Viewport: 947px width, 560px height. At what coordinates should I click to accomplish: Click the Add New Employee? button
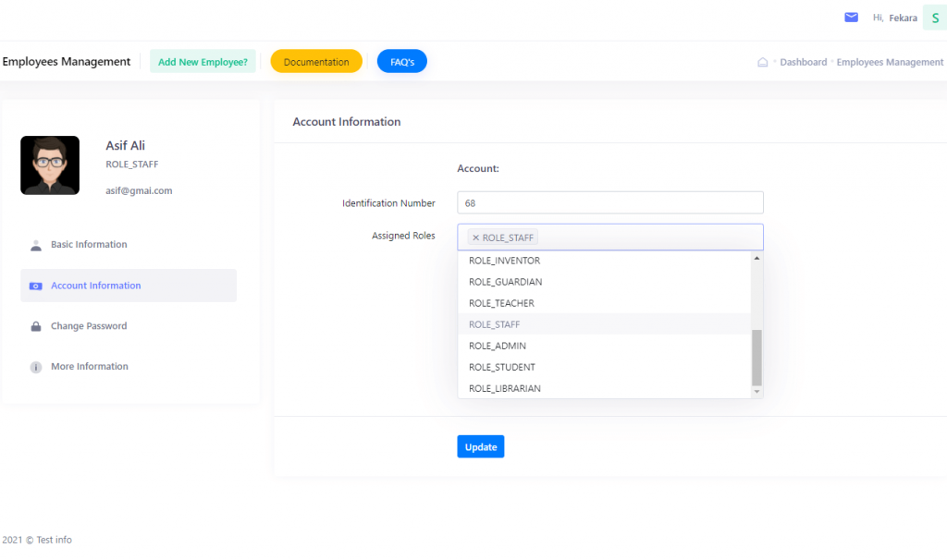(x=203, y=62)
